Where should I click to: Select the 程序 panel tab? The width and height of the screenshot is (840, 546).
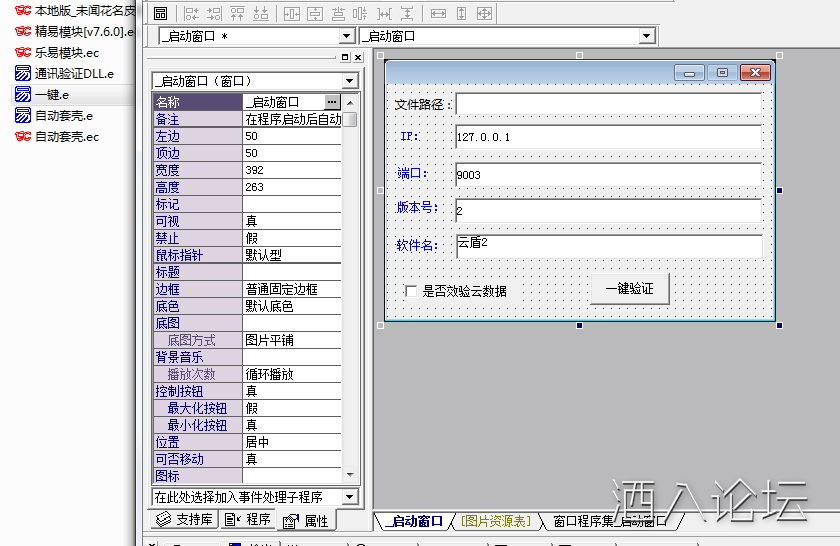coord(248,520)
